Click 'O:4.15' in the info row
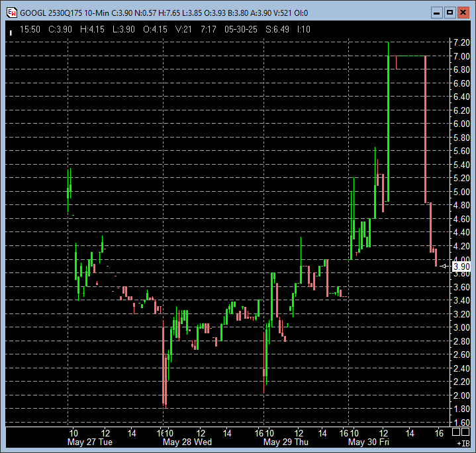 [155, 29]
